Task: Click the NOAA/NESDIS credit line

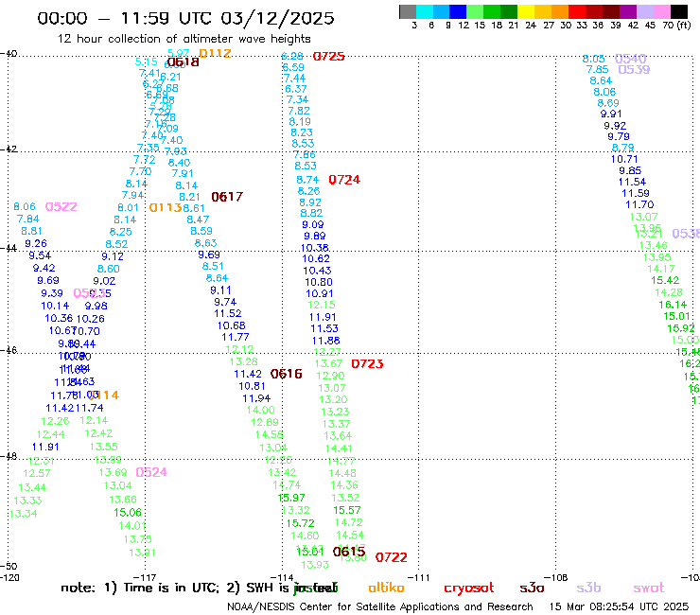Action: pyautogui.click(x=380, y=606)
